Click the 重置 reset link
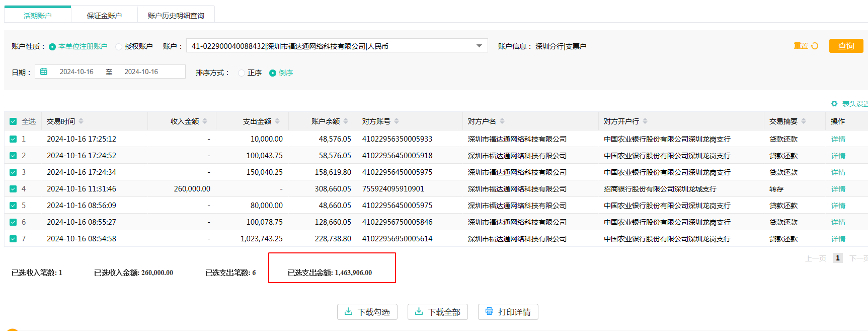868x331 pixels. pyautogui.click(x=801, y=46)
